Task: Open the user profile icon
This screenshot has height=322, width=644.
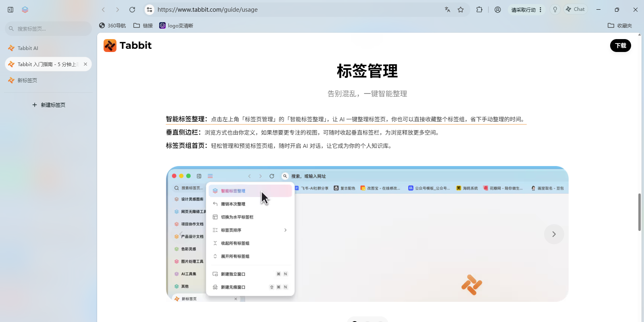Action: (498, 10)
